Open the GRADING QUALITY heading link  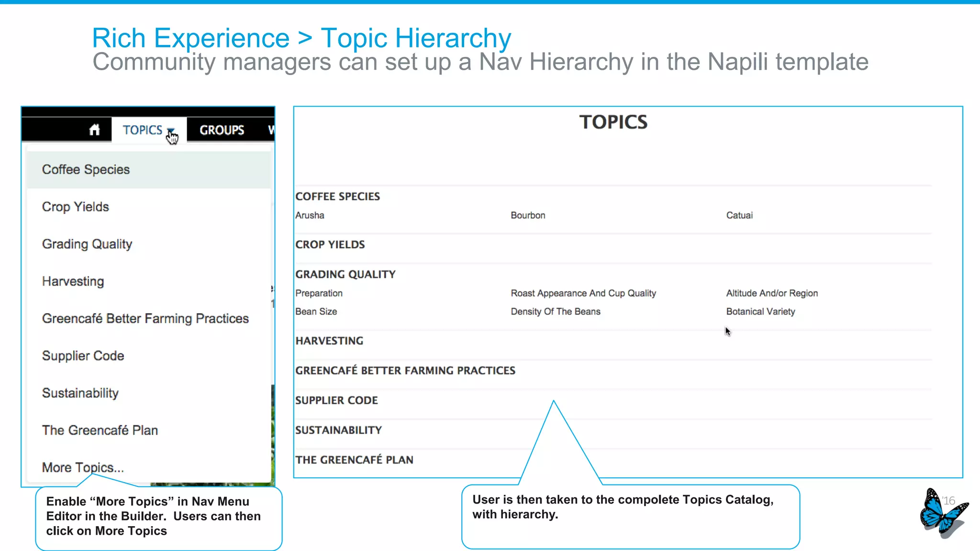(x=345, y=274)
